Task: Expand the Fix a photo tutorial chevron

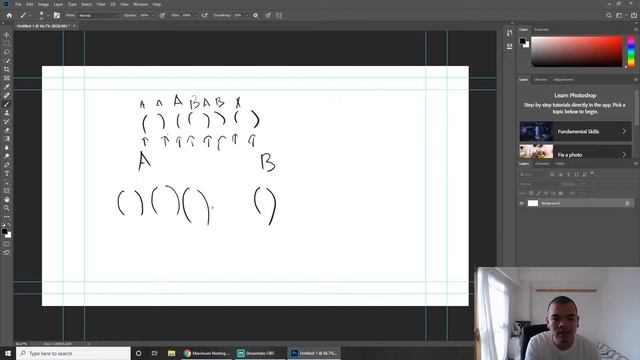Action: tap(624, 155)
